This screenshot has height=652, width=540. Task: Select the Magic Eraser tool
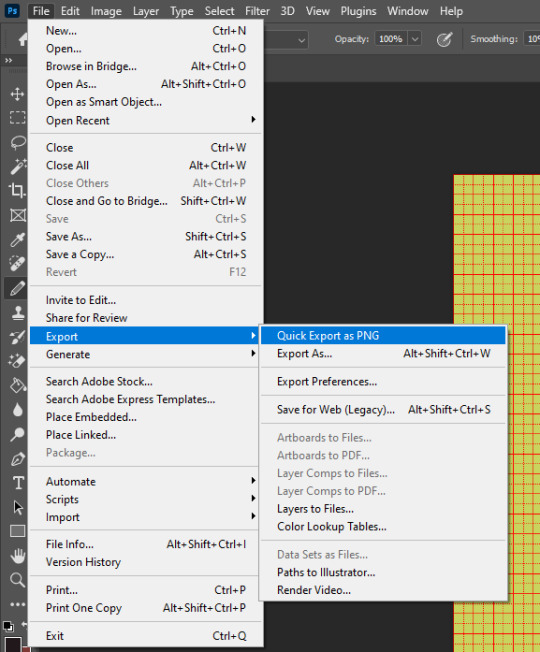tap(17, 361)
